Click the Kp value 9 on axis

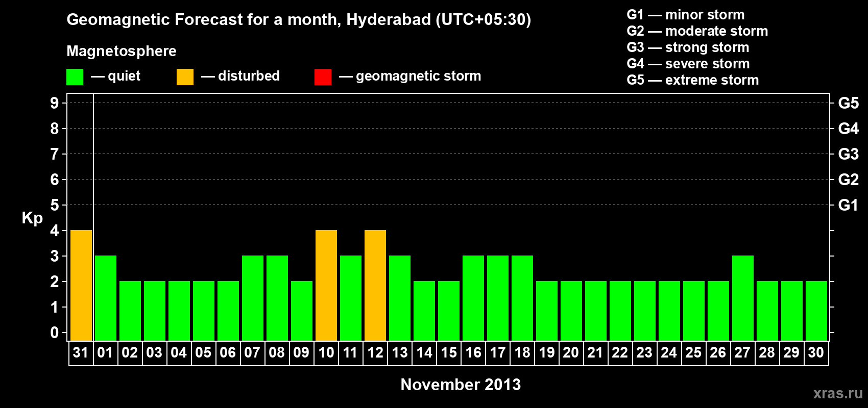55,103
